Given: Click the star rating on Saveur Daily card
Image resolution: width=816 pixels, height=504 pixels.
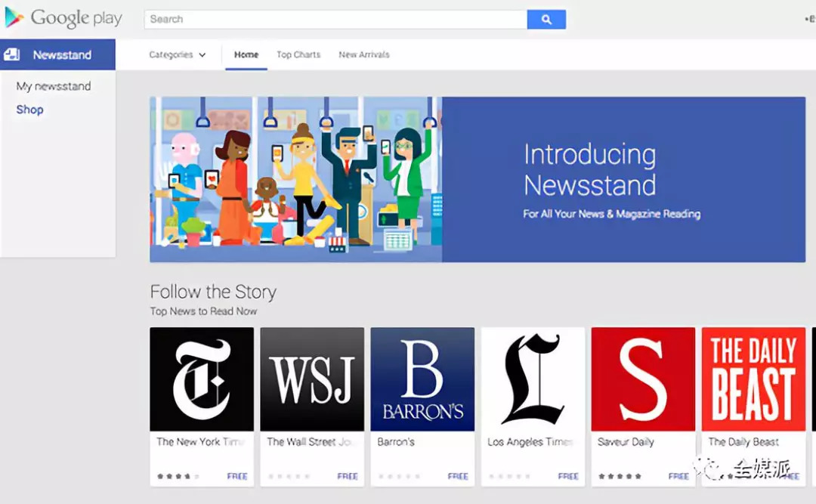Looking at the screenshot, I should click(x=620, y=476).
